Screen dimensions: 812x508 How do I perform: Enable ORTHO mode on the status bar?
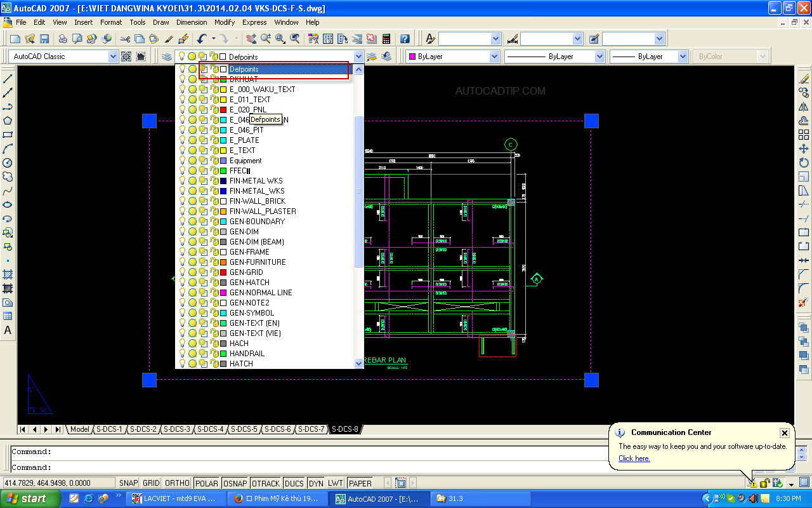[176, 483]
